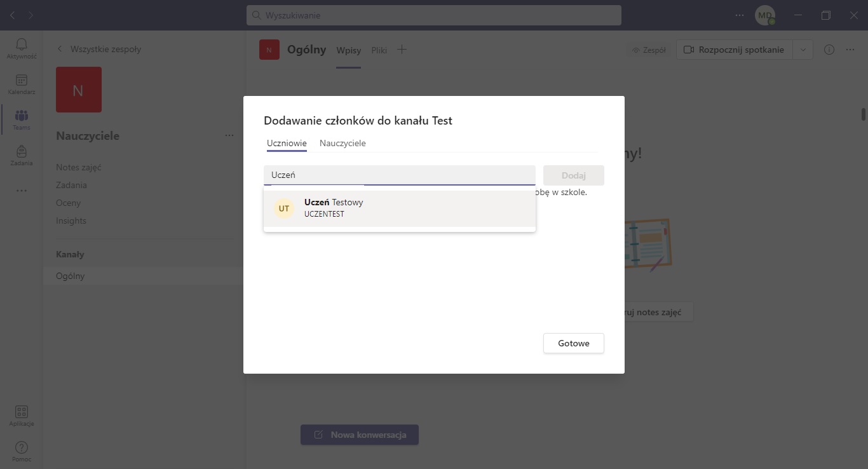Add a tab with plus icon
The width and height of the screenshot is (868, 469).
click(x=402, y=50)
